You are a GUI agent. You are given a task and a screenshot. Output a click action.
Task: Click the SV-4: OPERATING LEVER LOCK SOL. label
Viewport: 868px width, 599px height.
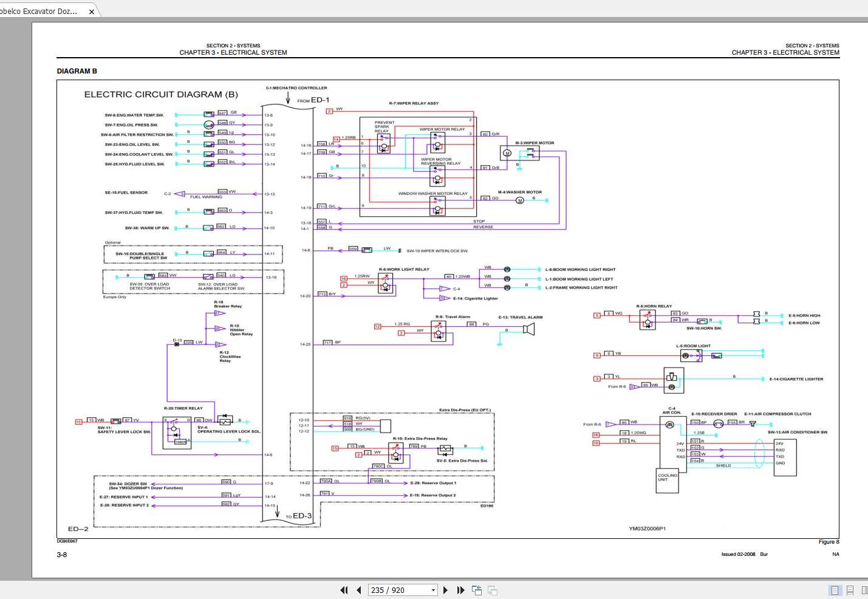[229, 430]
